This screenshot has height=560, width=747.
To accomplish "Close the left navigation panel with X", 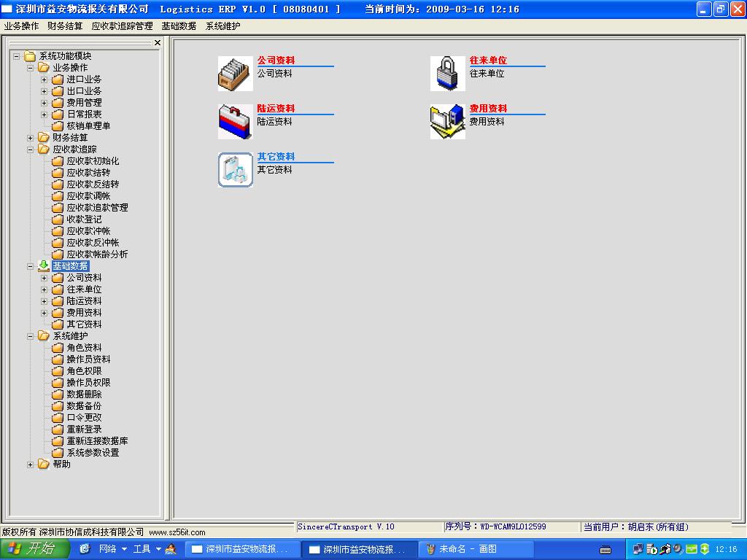I will coord(157,43).
